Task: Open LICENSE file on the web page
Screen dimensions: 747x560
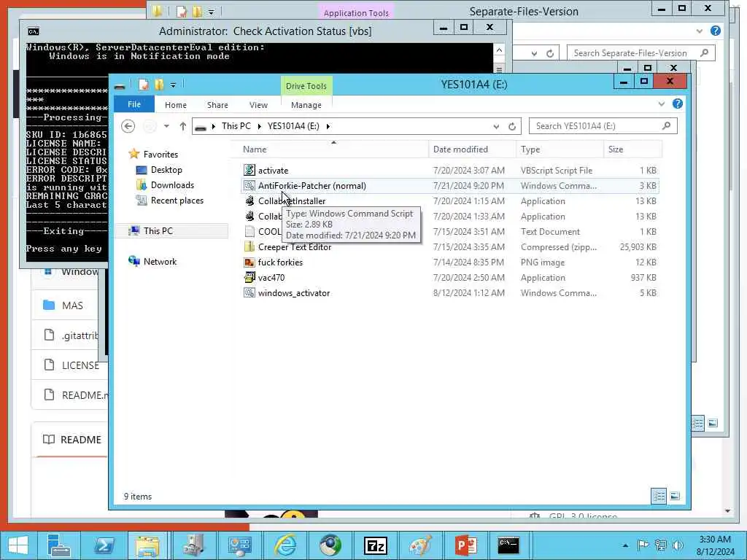Action: (80, 365)
